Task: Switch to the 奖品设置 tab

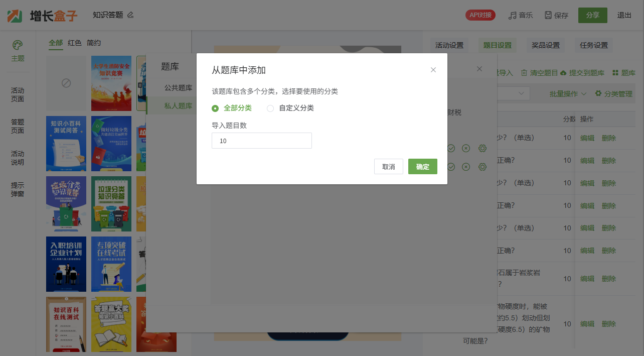Action: point(545,45)
